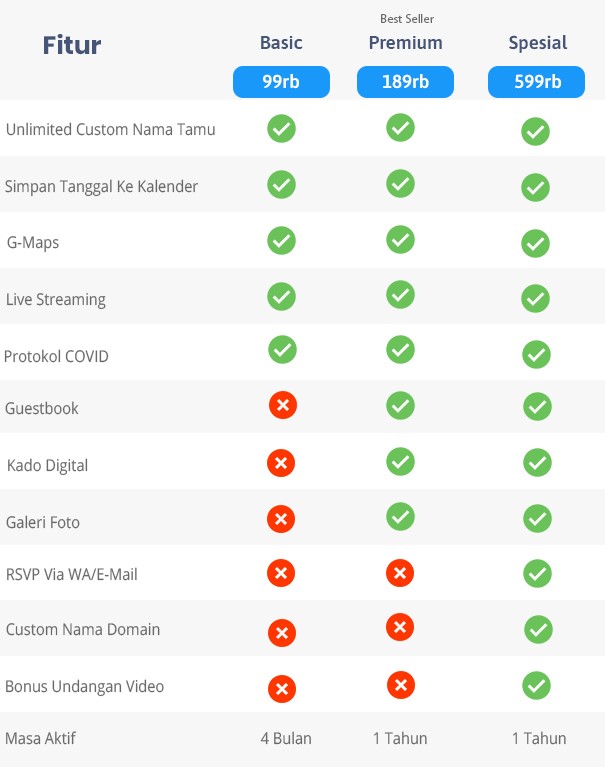Click Premium checkmark for Simpan Tanggal Ke Kalender
Viewport: 605px width, 767px height.
[400, 183]
